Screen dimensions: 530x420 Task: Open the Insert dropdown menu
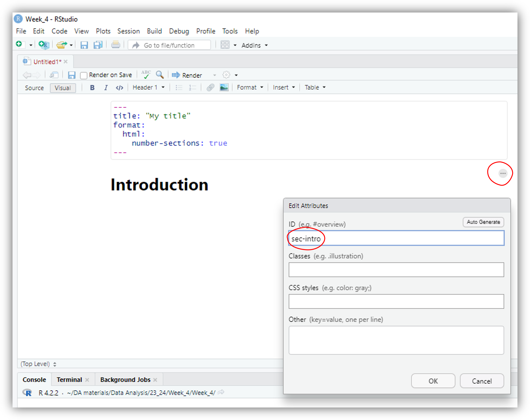pos(284,88)
